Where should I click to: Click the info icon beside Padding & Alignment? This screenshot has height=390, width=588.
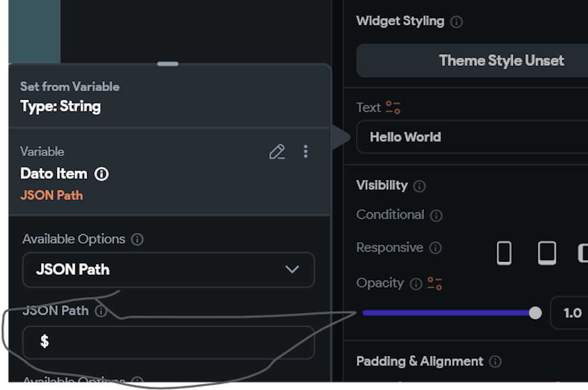click(495, 362)
